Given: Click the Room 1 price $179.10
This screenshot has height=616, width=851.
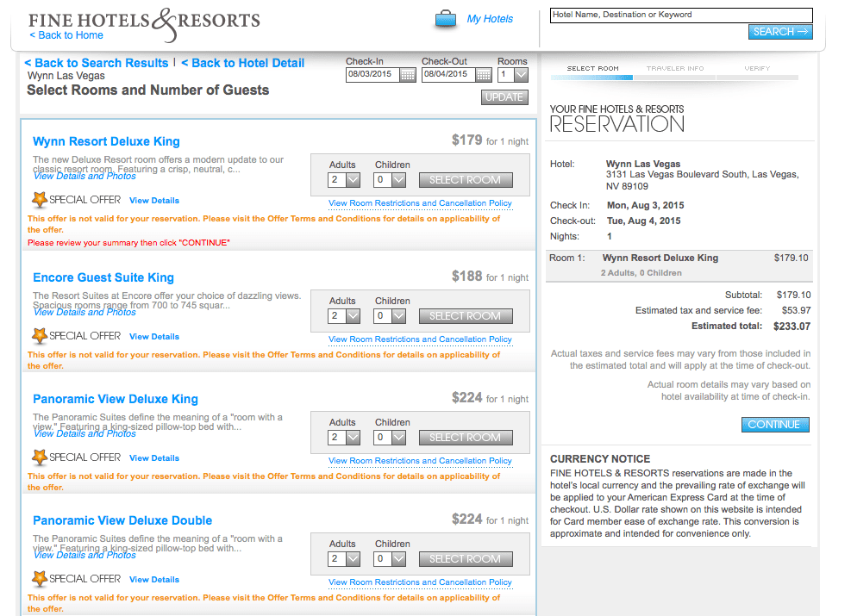Looking at the screenshot, I should pos(792,258).
